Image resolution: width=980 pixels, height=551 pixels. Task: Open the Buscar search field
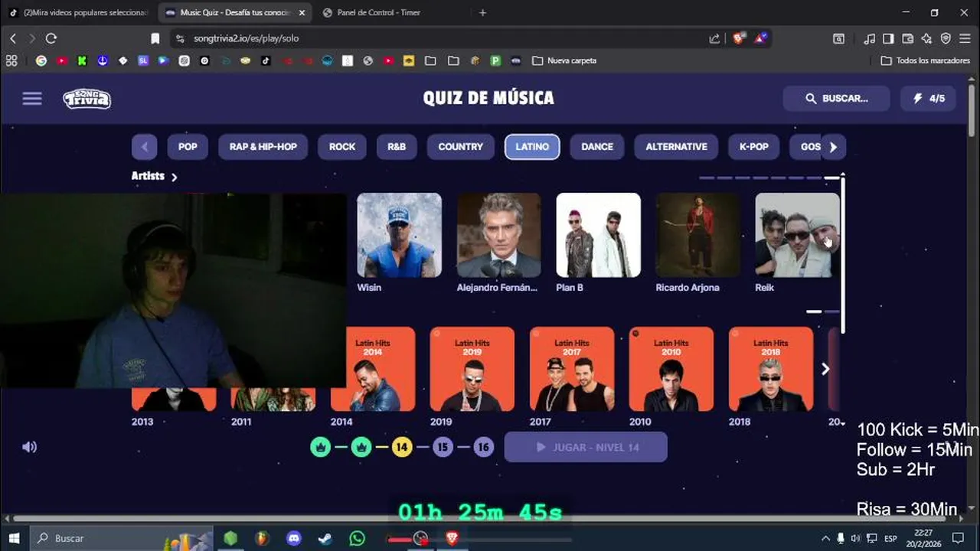tap(836, 99)
